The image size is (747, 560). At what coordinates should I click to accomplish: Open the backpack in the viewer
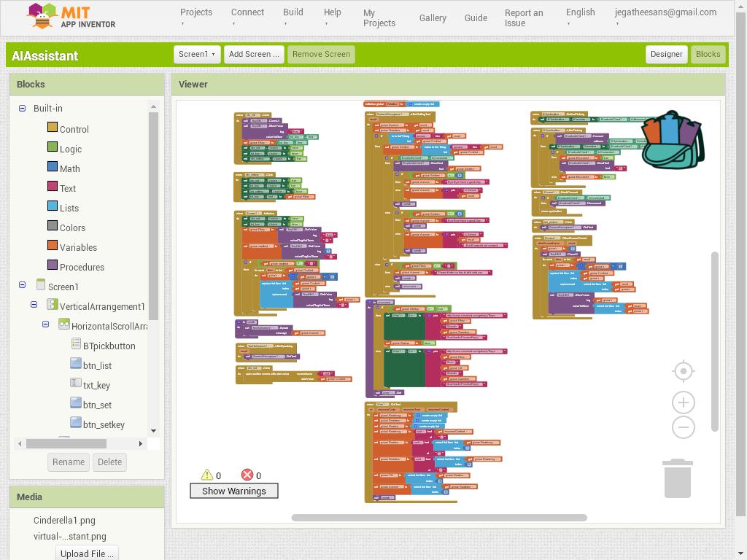pos(672,139)
